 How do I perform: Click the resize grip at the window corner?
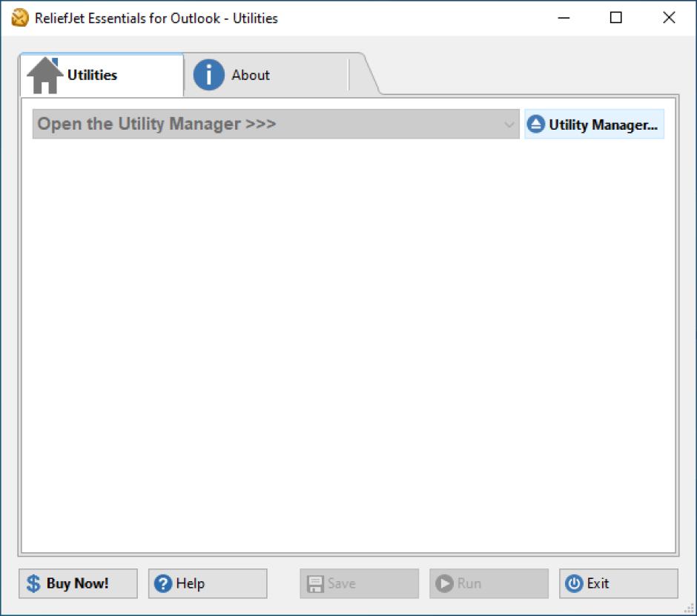(690, 609)
